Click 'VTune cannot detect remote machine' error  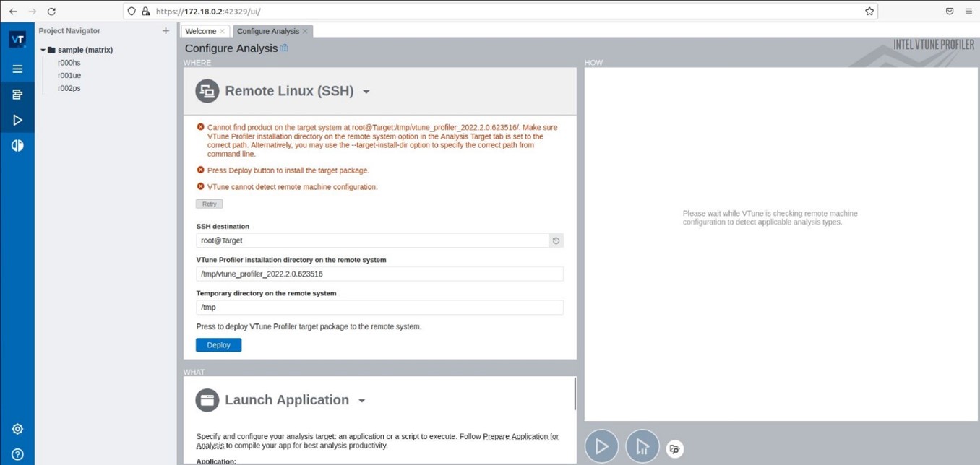[293, 187]
